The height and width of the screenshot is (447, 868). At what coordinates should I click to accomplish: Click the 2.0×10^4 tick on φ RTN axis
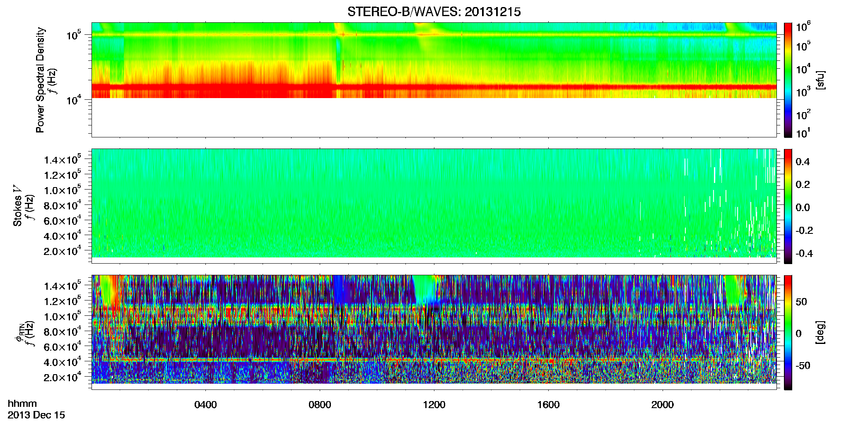click(63, 377)
